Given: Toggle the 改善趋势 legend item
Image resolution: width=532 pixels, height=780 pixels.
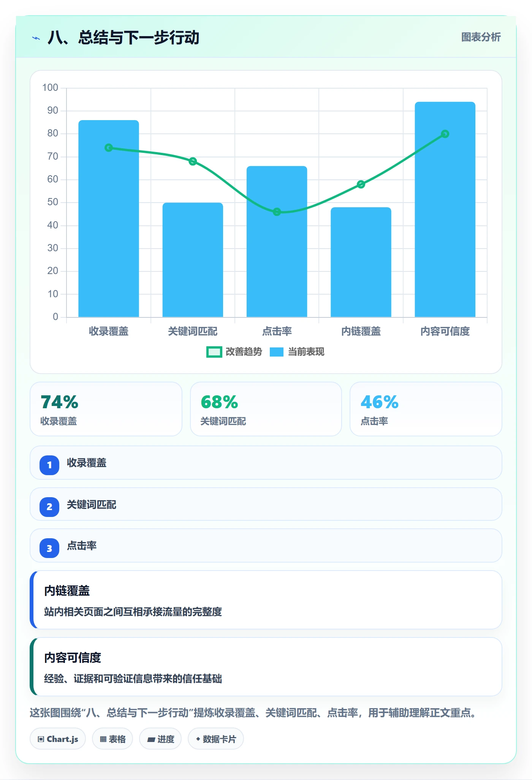Looking at the screenshot, I should coord(234,352).
